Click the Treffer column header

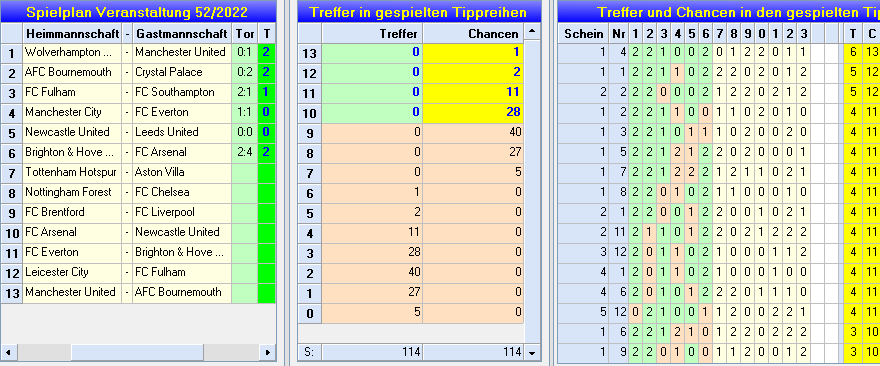[372, 34]
